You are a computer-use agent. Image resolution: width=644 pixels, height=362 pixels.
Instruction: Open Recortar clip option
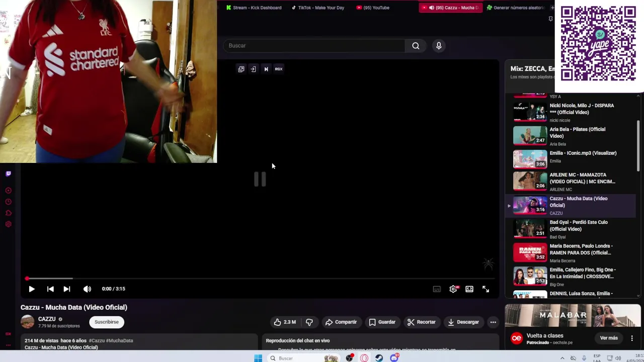[422, 322]
